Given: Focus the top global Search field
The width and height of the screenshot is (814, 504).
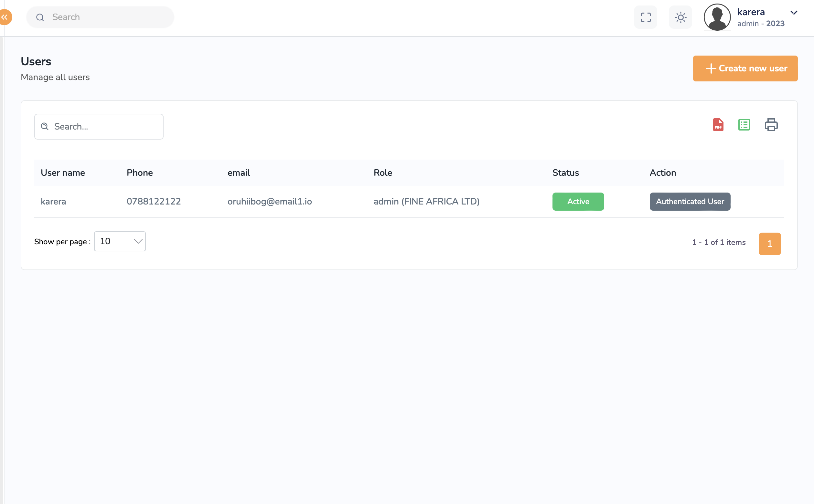Looking at the screenshot, I should (x=107, y=17).
